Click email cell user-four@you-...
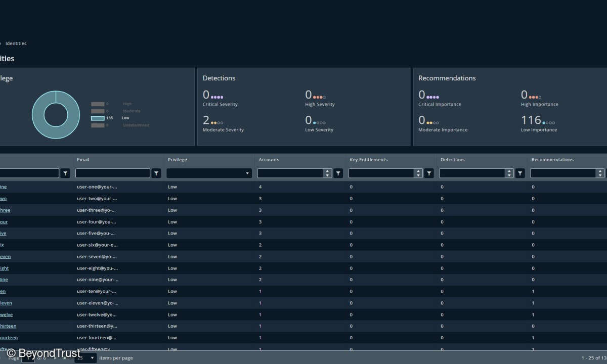607x364 pixels. click(97, 222)
